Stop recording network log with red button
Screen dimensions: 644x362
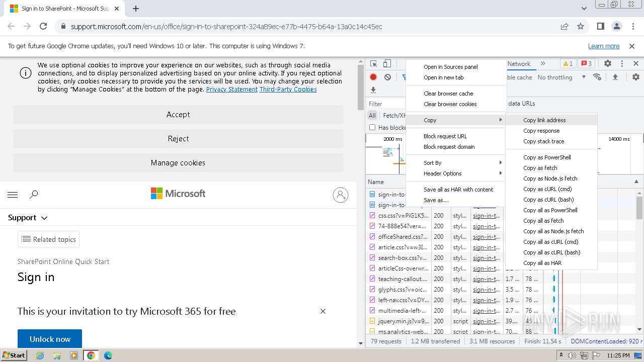[373, 77]
